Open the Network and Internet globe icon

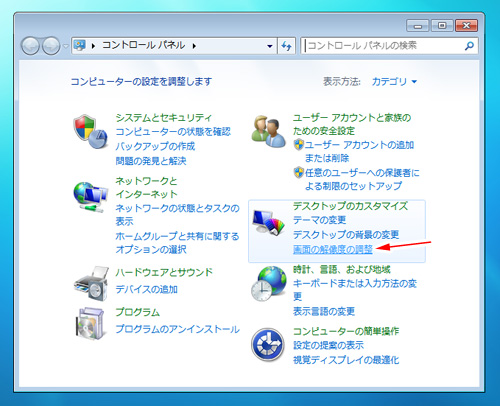[x=91, y=197]
